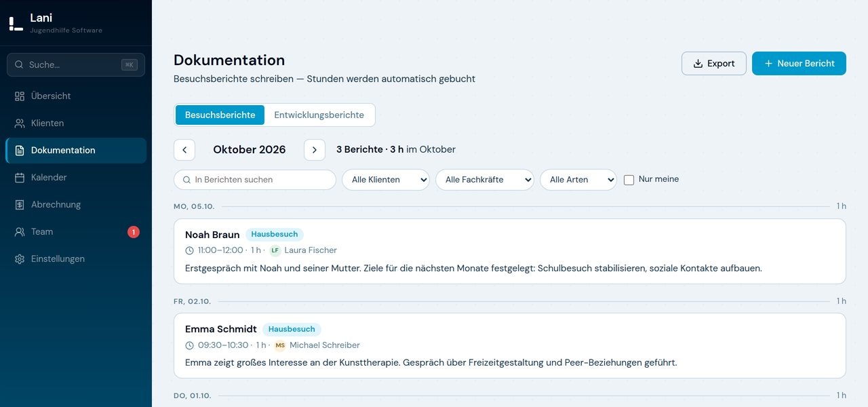The image size is (868, 407).
Task: Click the clock icon in Noah Braun report
Action: coord(190,251)
